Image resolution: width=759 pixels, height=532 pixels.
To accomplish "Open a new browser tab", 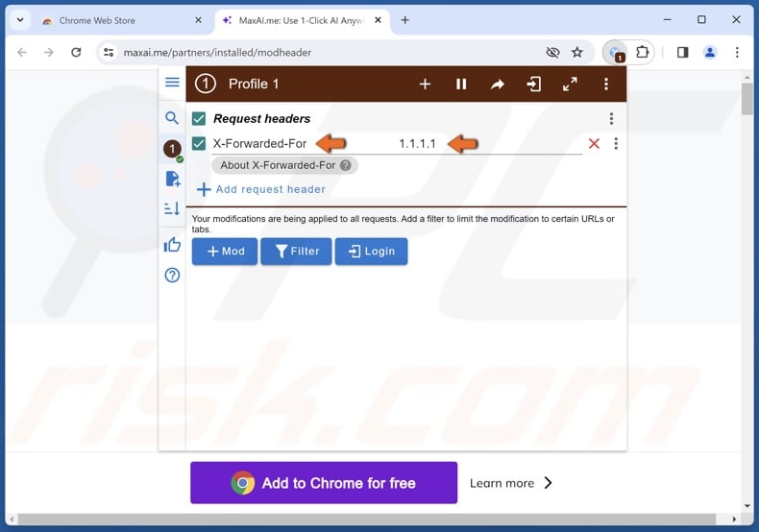I will point(405,20).
